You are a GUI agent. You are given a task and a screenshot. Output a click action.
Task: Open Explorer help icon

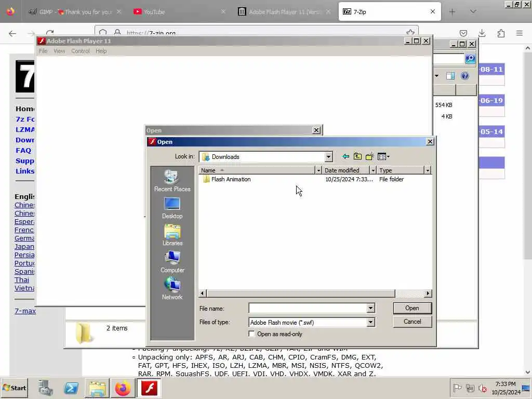tap(465, 76)
